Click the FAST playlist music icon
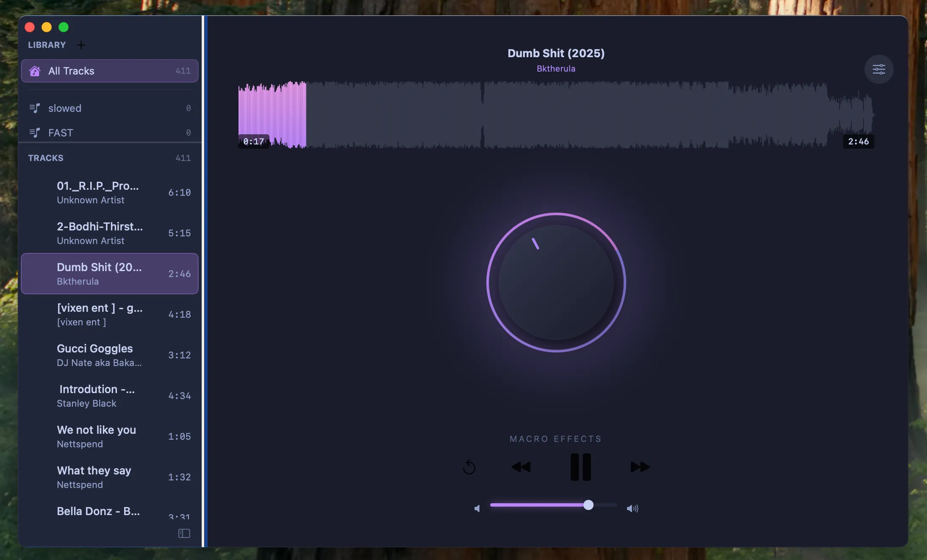Viewport: 927px width, 560px height. pos(35,133)
